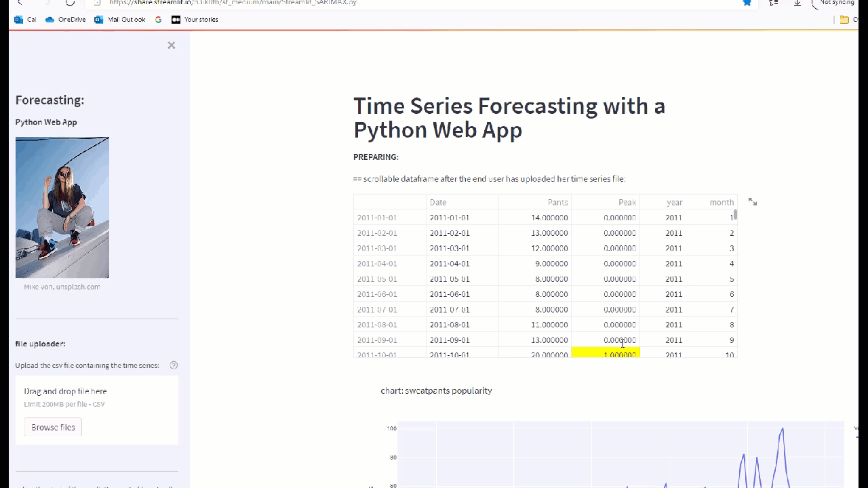Open the file uploader help tooltip icon
Image resolution: width=868 pixels, height=488 pixels.
(x=174, y=365)
